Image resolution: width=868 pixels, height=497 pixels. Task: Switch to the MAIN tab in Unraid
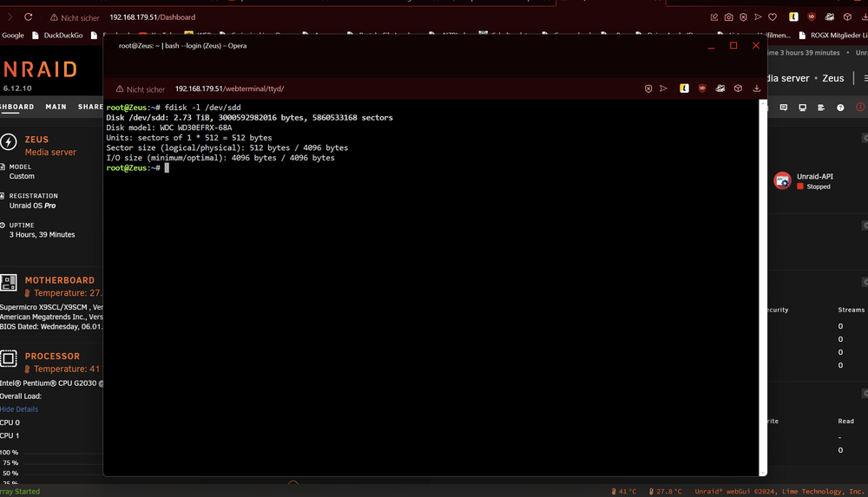[x=56, y=107]
